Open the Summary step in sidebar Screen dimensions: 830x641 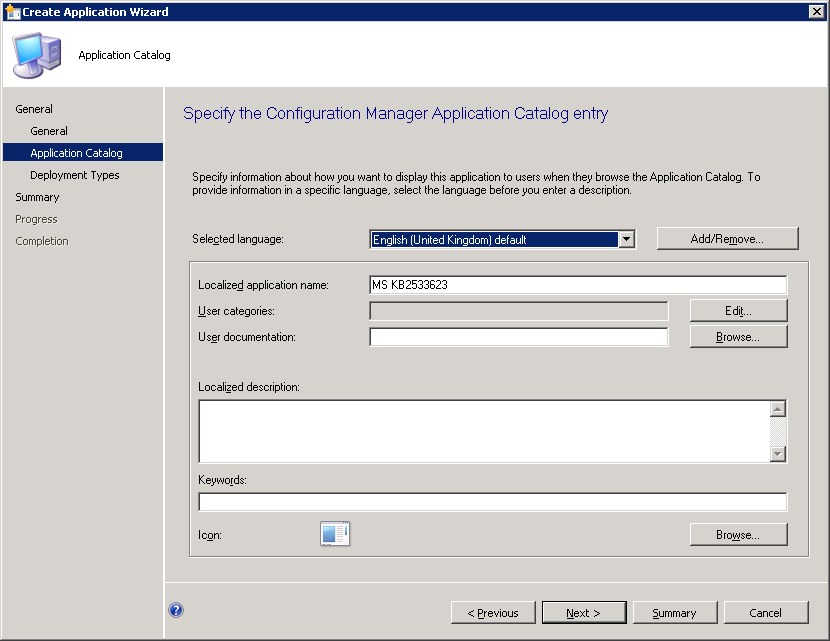(x=37, y=197)
